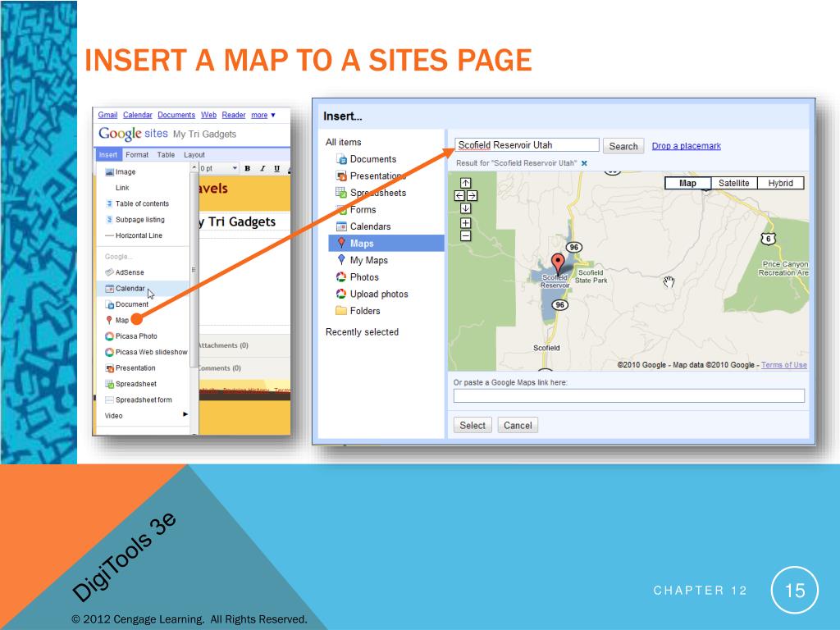Open the Calendar link in Google bar

pyautogui.click(x=138, y=115)
